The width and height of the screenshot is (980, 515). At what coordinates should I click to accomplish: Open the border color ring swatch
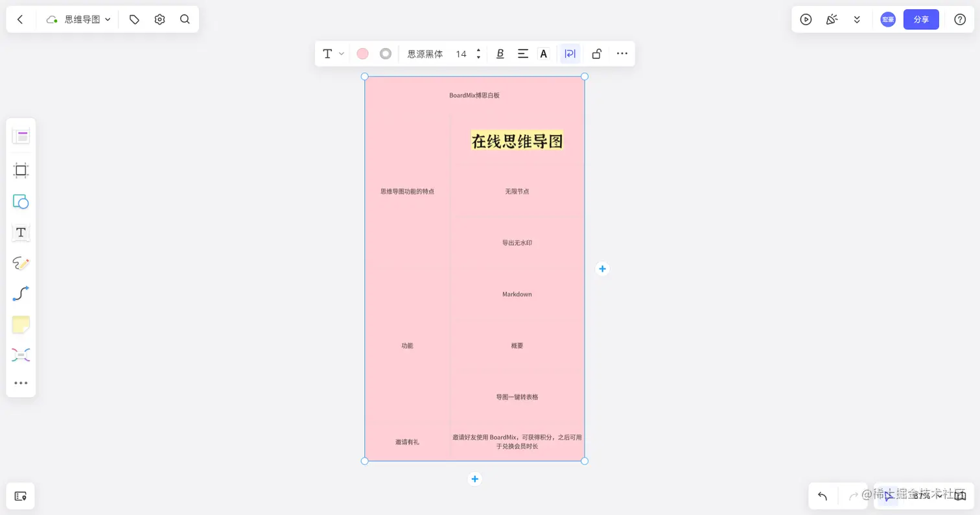pos(386,54)
